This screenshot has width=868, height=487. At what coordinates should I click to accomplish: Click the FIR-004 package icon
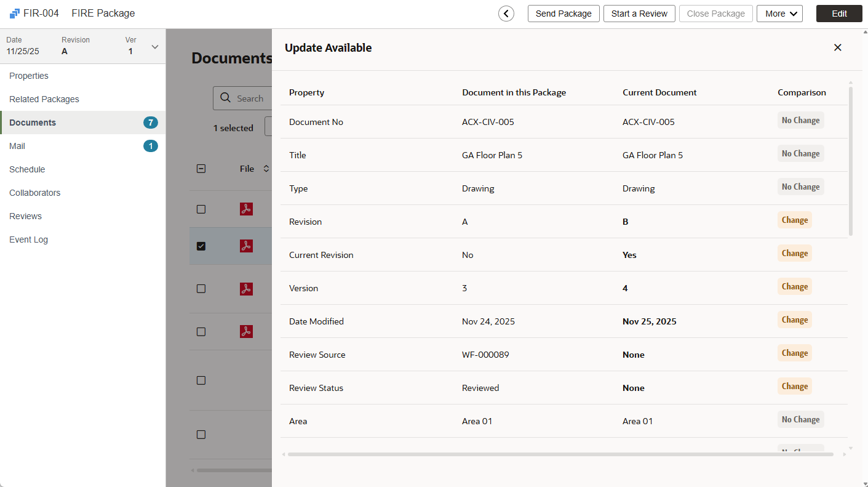tap(15, 14)
